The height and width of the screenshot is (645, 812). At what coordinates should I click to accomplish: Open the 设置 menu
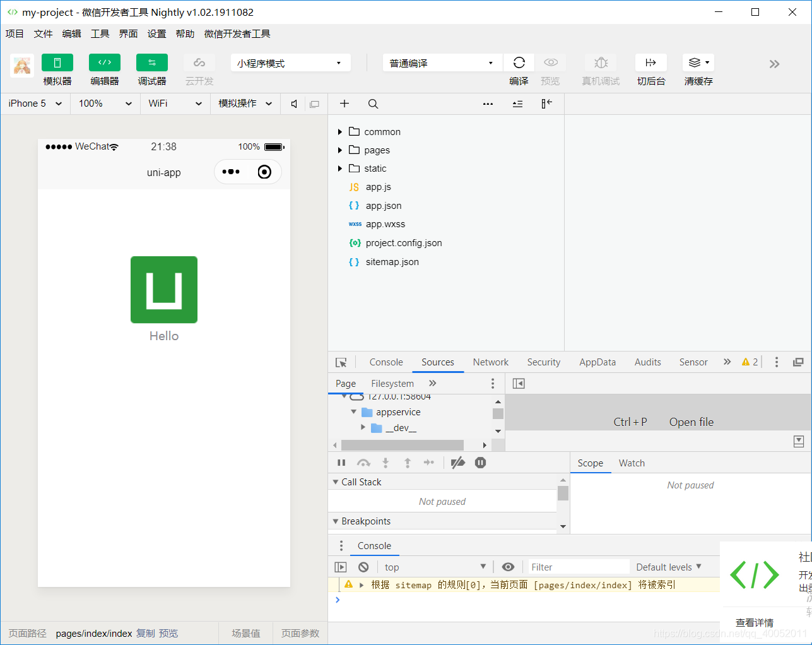point(156,34)
